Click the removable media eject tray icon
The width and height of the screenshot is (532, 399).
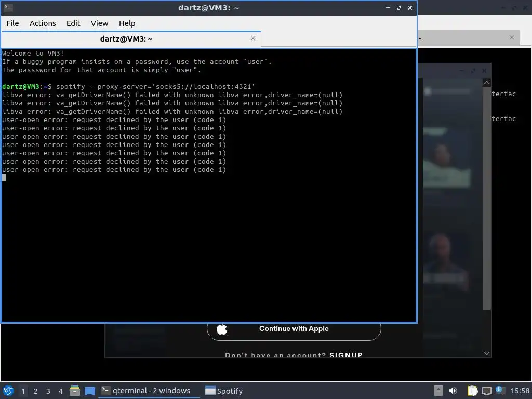[x=438, y=391]
